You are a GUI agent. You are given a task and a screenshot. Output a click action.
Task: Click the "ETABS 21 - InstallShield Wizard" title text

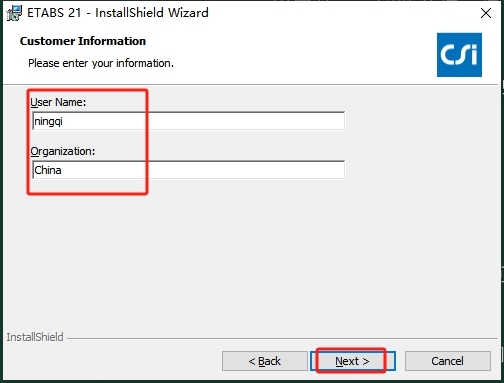(x=118, y=13)
